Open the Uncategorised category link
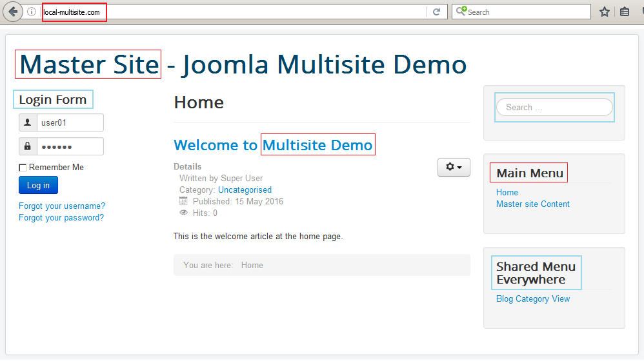Viewport: 644px width, 361px height. pyautogui.click(x=245, y=190)
